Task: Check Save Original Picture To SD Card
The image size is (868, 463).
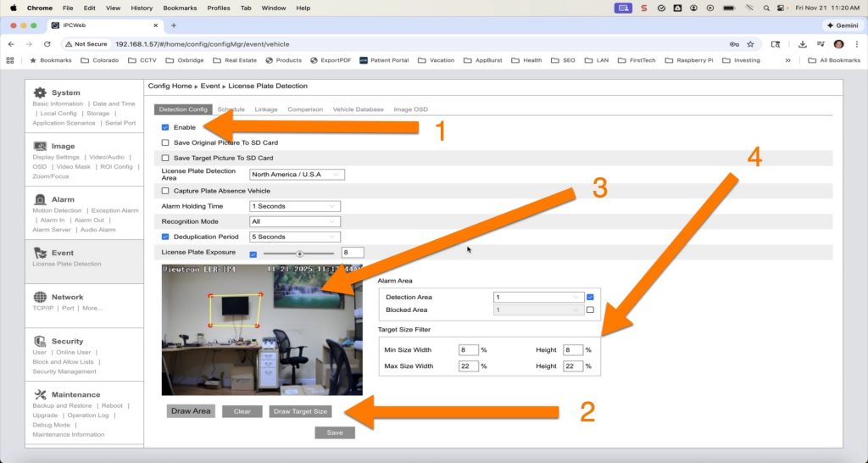Action: [165, 142]
